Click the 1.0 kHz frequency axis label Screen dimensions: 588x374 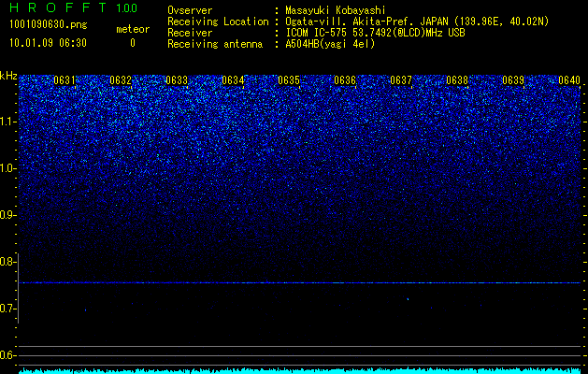point(7,168)
